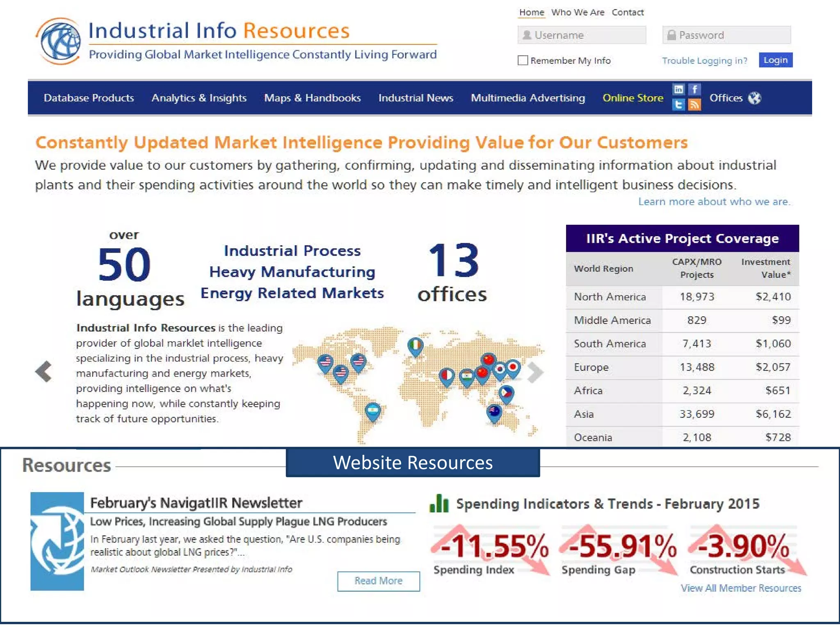840x630 pixels.
Task: Focus the Password input field
Action: point(726,35)
